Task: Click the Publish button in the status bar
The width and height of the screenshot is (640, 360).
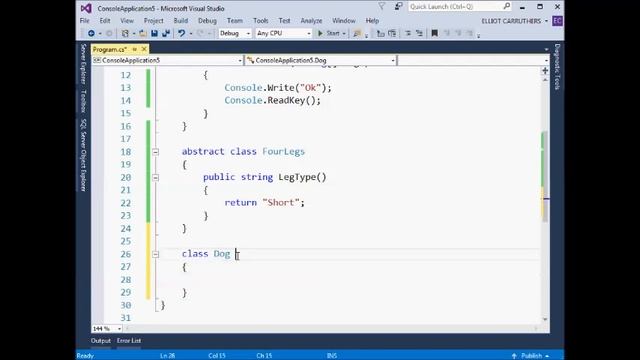Action: coord(531,356)
